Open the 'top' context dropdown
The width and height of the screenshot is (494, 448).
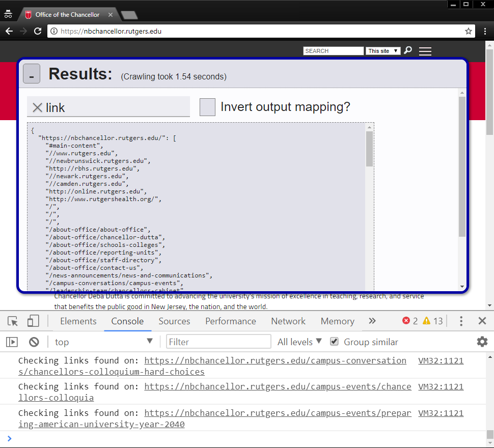(103, 342)
